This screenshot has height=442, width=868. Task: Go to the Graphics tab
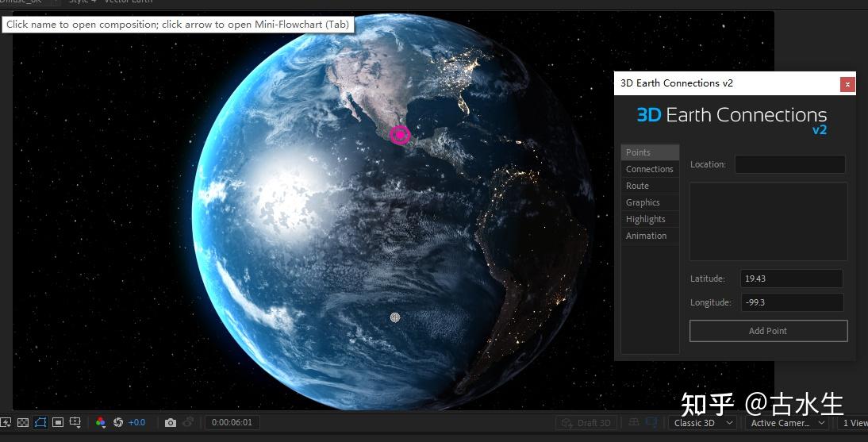tap(650, 202)
